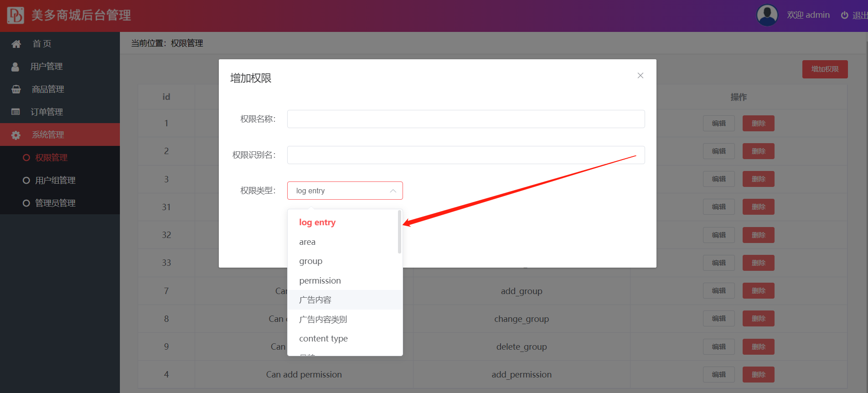Delete the change_group permission row
Viewport: 868px width, 393px height.
point(759,319)
